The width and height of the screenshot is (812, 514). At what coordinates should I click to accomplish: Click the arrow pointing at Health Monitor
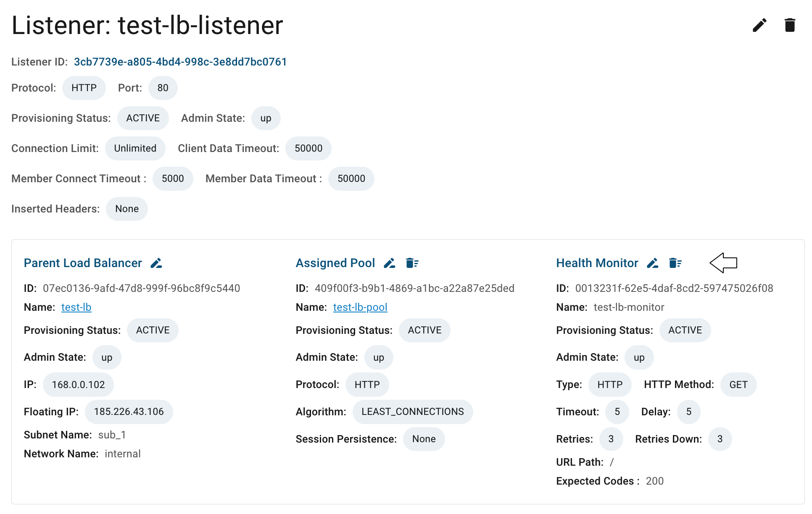click(x=723, y=263)
